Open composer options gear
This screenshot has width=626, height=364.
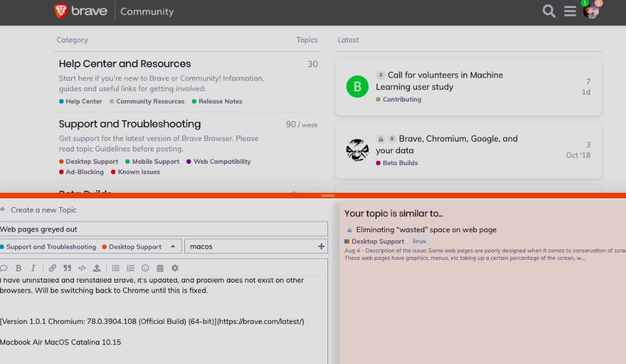click(175, 268)
